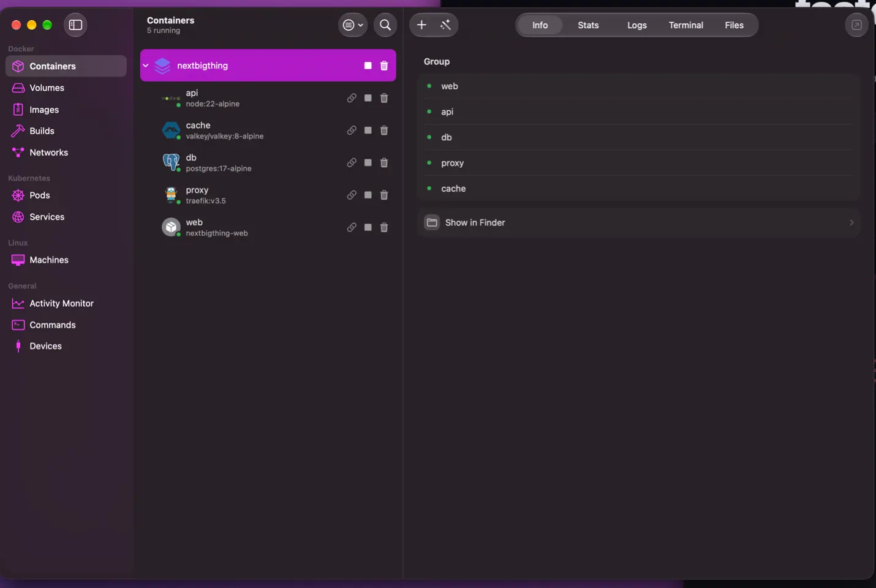This screenshot has width=876, height=588.
Task: Delete the db container
Action: (384, 163)
